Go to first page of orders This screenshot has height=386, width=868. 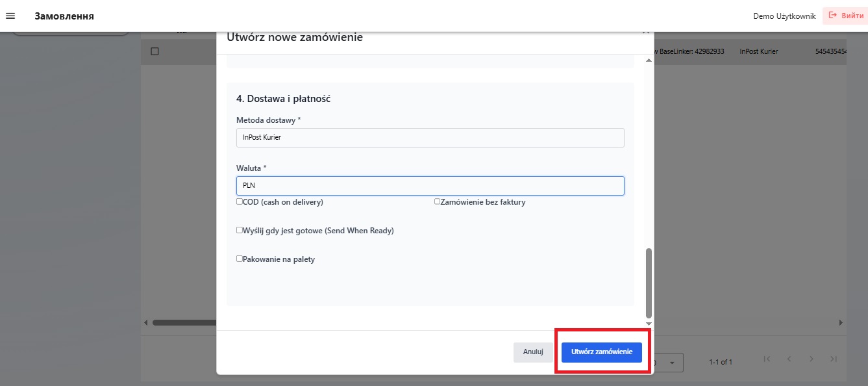click(767, 359)
